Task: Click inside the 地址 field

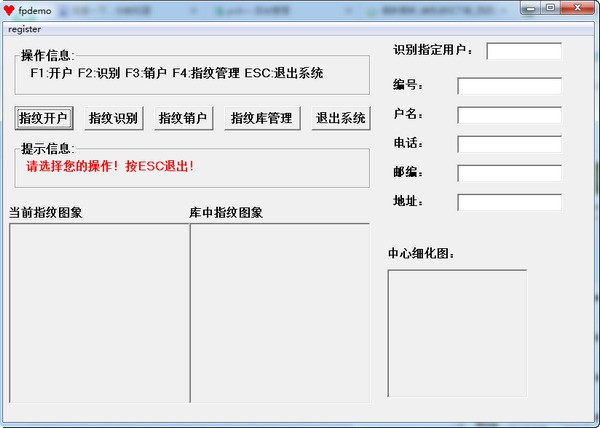Action: pyautogui.click(x=510, y=202)
